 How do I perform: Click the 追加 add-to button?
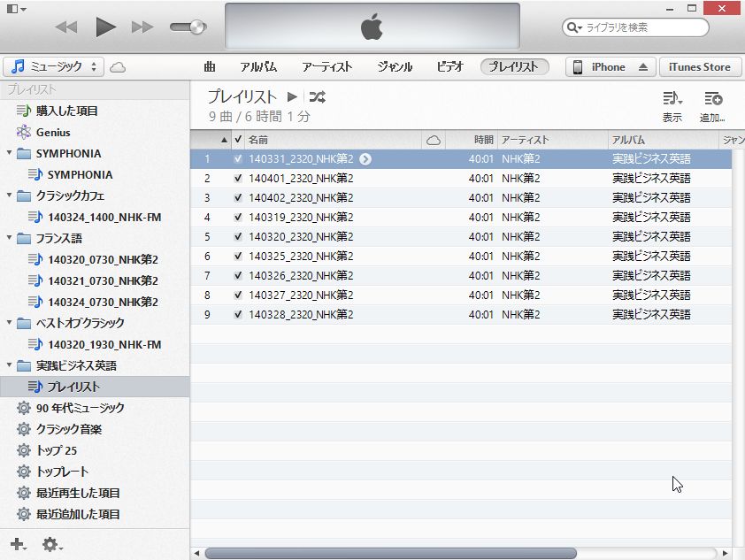tap(712, 107)
